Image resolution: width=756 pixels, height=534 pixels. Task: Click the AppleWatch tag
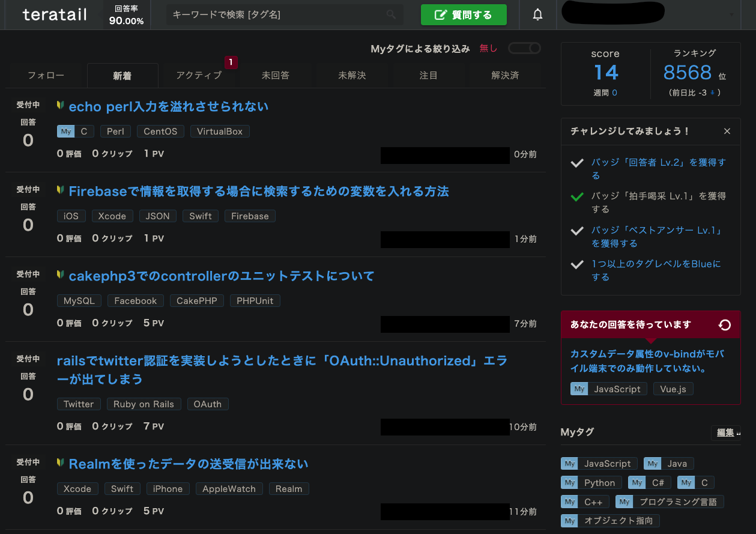pyautogui.click(x=229, y=489)
